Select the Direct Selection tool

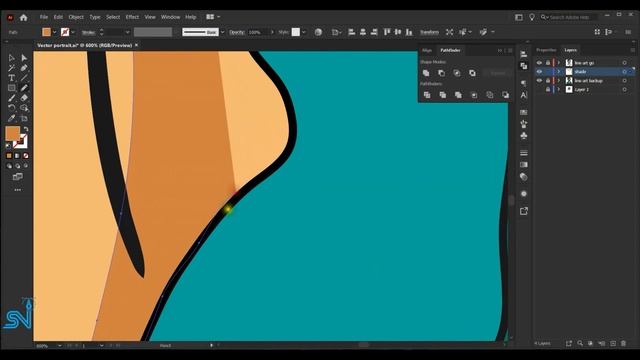pos(24,58)
